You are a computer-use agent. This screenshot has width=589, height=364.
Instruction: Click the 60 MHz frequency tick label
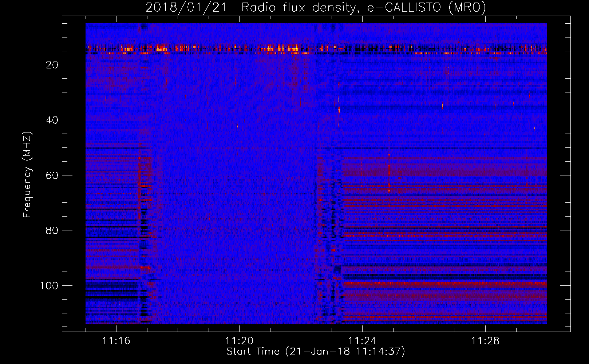(x=52, y=175)
